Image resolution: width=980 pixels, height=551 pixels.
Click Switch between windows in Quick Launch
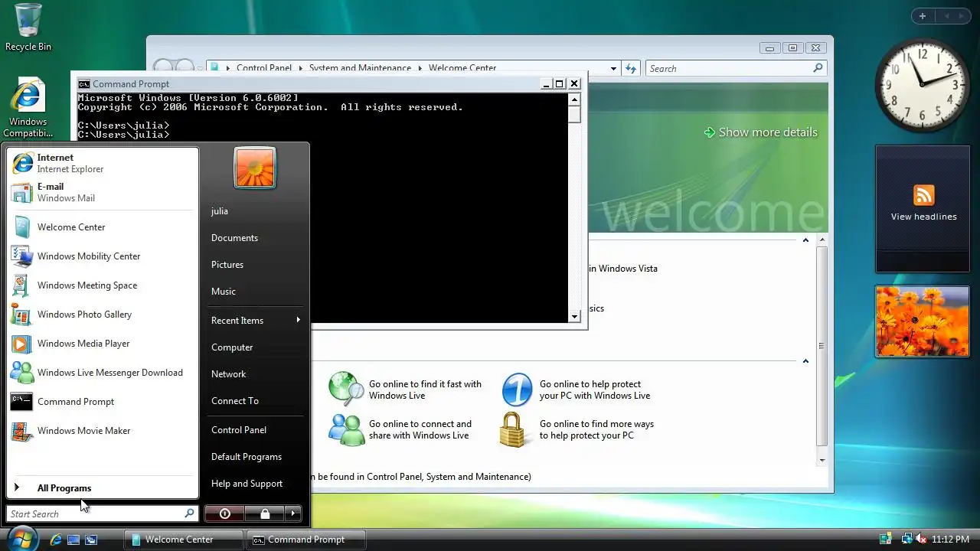91,540
